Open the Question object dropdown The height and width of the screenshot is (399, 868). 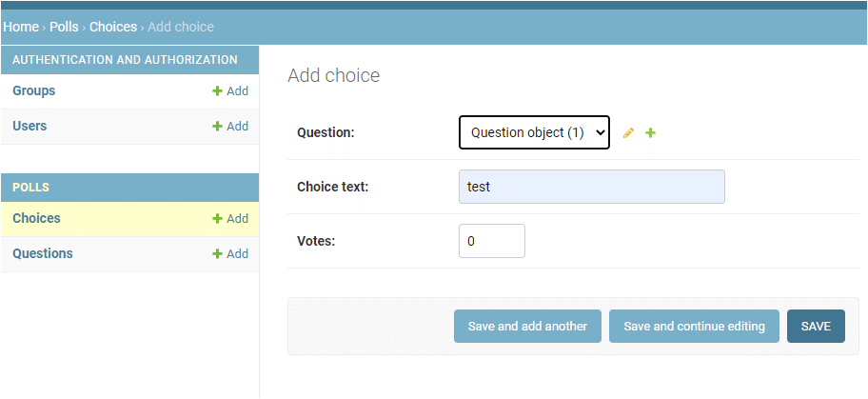534,133
